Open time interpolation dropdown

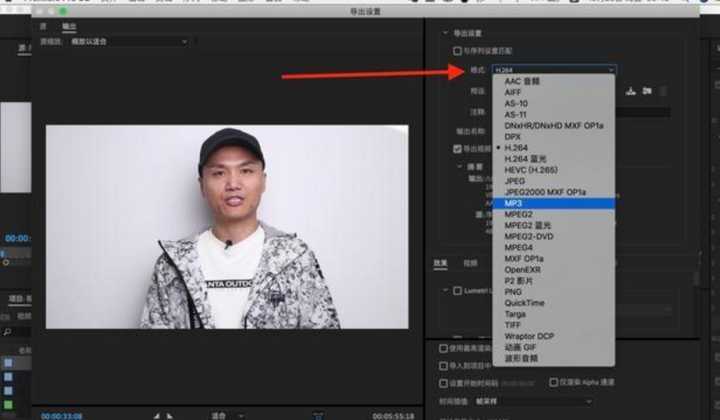coord(533,402)
